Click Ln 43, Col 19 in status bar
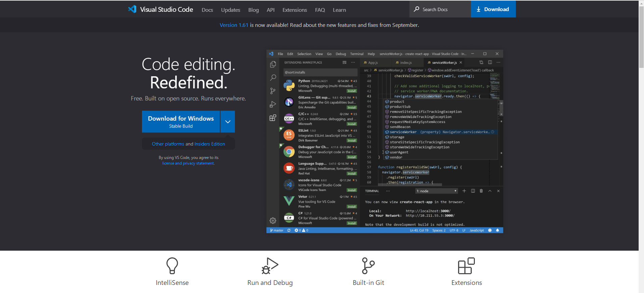The image size is (644, 293). [419, 231]
